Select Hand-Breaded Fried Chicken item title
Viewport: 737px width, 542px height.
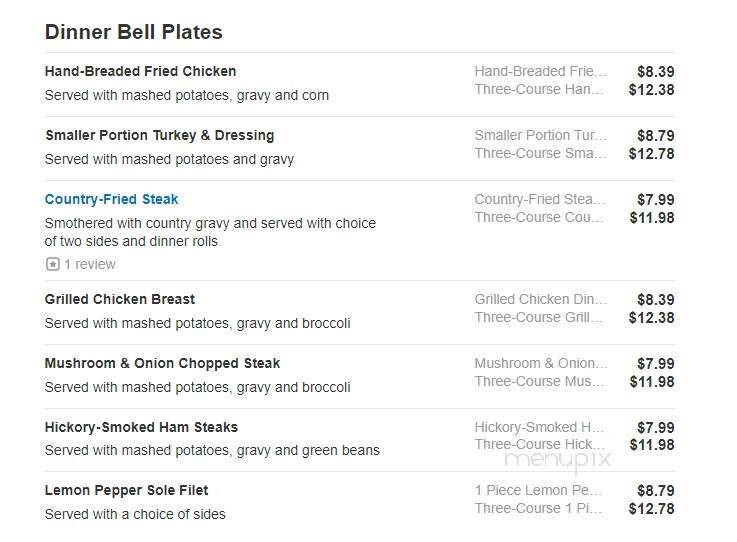141,71
